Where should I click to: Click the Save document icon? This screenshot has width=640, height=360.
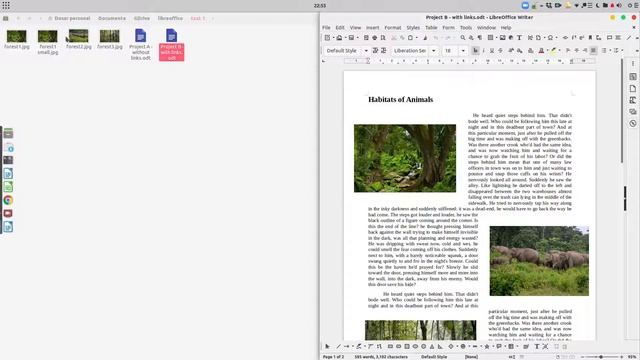click(x=351, y=38)
